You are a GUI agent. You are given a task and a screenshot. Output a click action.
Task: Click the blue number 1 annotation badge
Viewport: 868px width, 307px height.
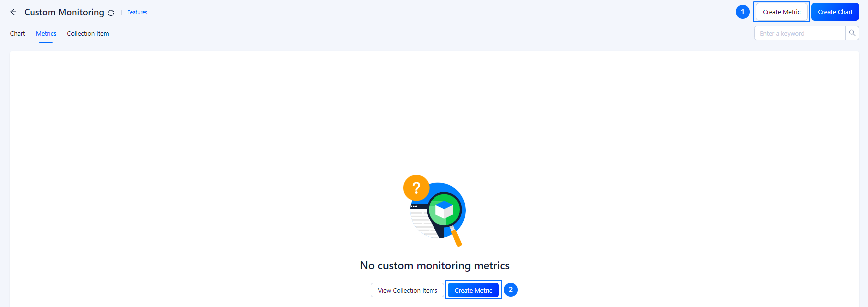[x=742, y=12]
